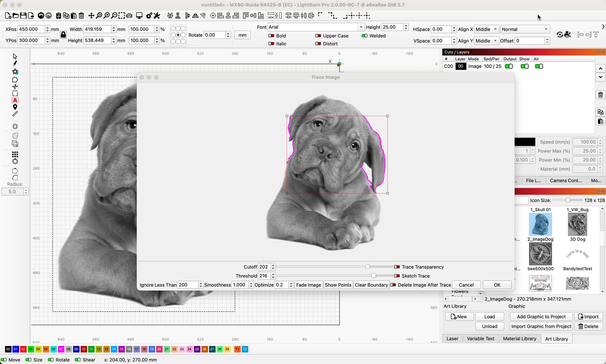The image size is (606, 364).
Task: Choose the Create Text tool icon
Action: point(15,100)
